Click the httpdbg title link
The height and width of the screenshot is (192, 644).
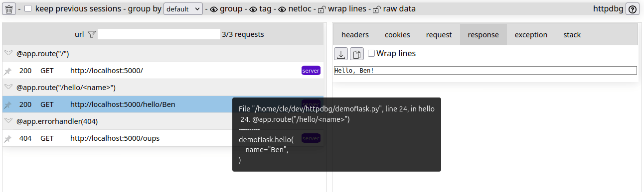point(608,8)
